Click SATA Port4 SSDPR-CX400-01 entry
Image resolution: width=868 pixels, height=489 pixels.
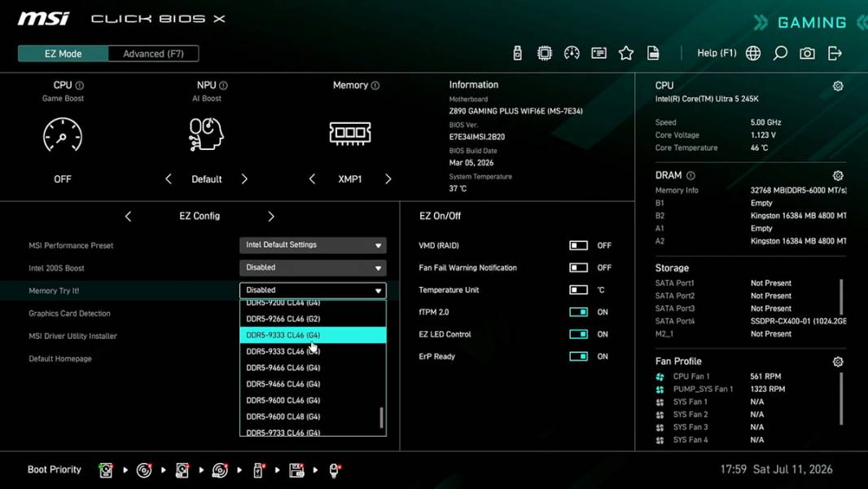[x=751, y=321]
